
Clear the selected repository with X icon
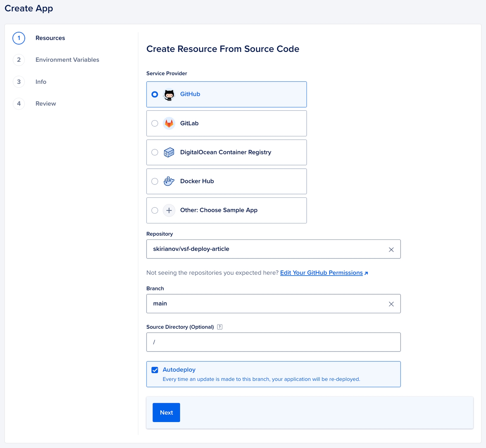[391, 249]
